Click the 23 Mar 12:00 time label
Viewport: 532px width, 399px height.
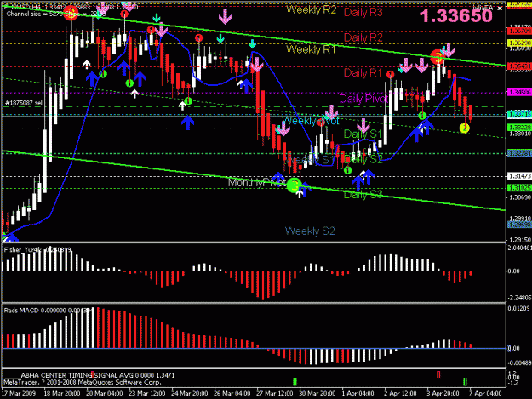tap(146, 394)
